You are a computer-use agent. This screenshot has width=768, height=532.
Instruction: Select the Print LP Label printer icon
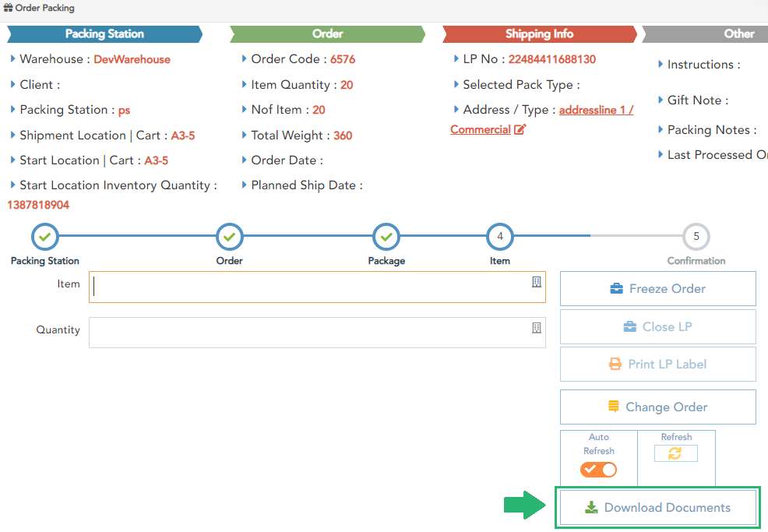pos(615,364)
